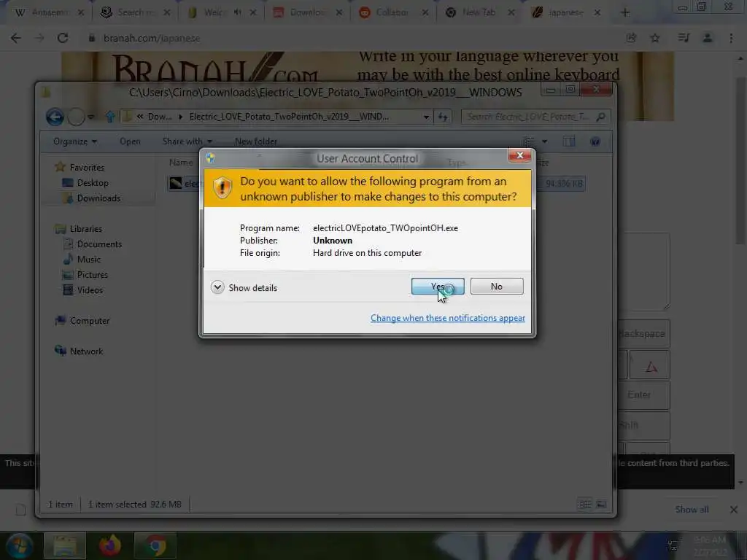747x560 pixels.
Task: Open a new browser tab
Action: (625, 13)
